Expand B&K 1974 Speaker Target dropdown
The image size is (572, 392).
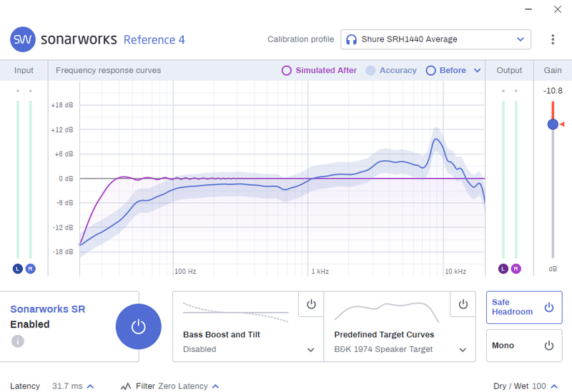(463, 350)
